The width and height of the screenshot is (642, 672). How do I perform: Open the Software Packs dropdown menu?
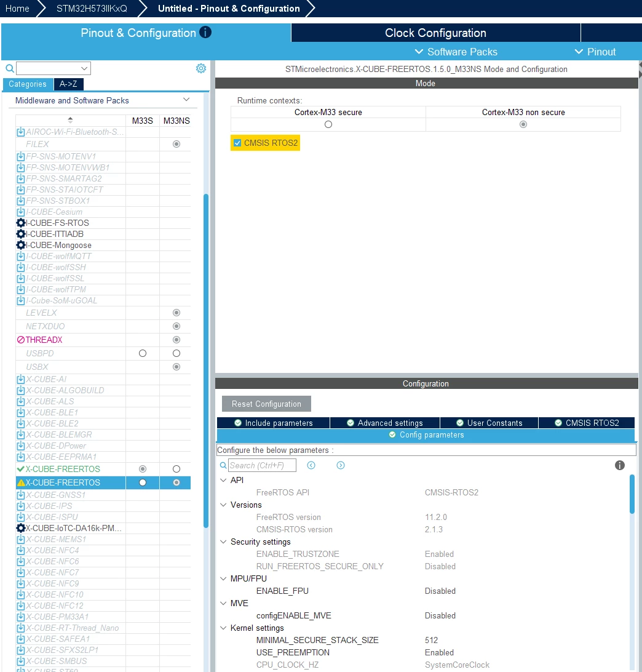coord(456,52)
